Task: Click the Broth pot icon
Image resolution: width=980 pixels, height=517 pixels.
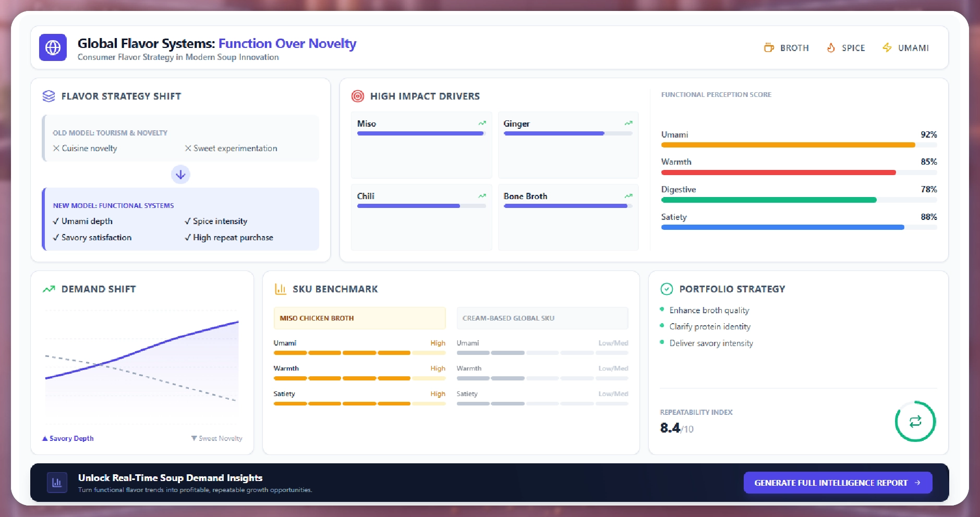Action: click(x=769, y=47)
